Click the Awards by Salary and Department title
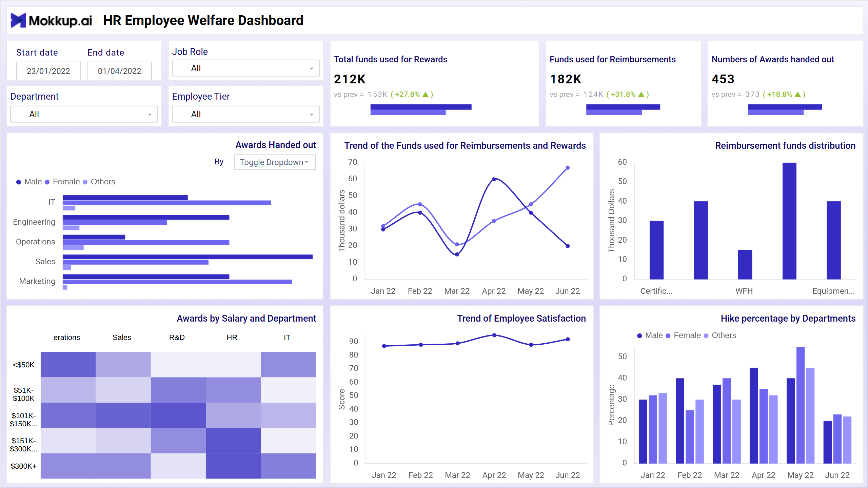The height and width of the screenshot is (488, 868). pyautogui.click(x=246, y=319)
